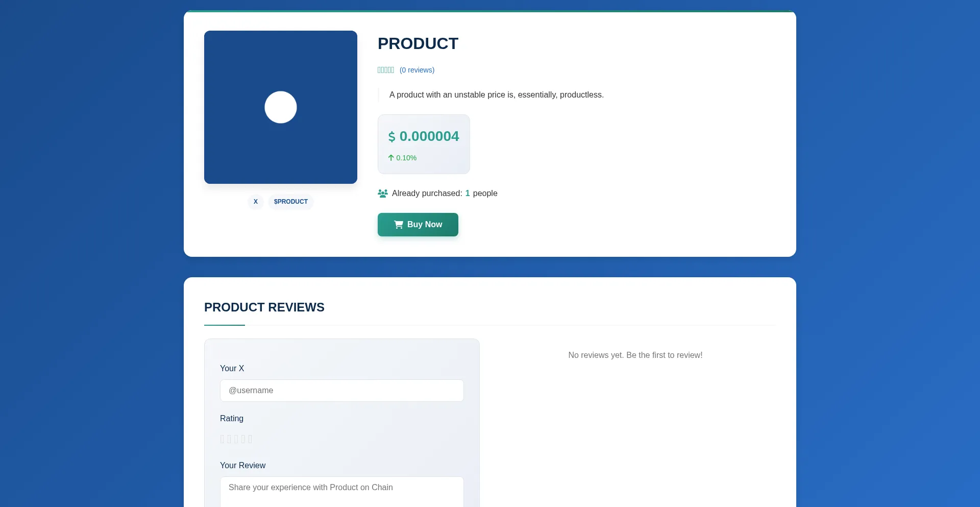Select the third star in Rating
This screenshot has width=980, height=507.
(236, 439)
